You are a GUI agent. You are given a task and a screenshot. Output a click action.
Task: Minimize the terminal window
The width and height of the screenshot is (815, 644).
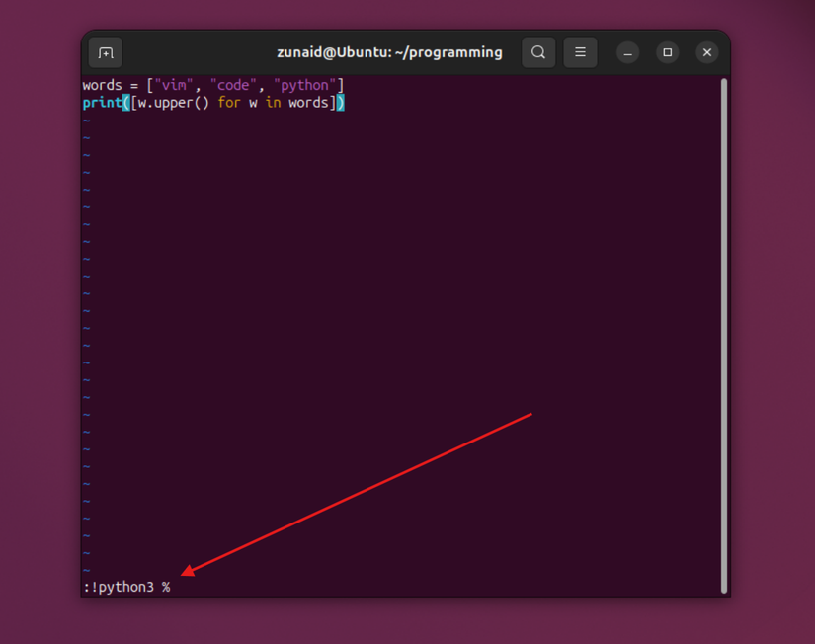click(x=628, y=52)
